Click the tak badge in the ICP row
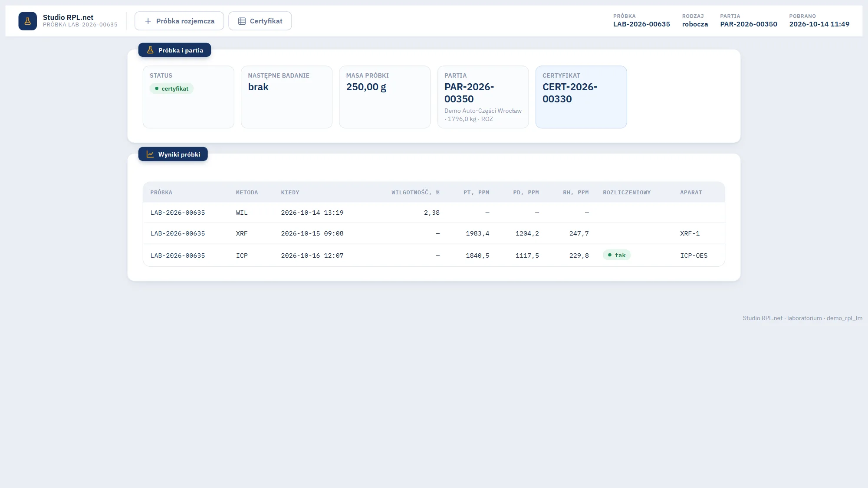868x488 pixels. (616, 255)
